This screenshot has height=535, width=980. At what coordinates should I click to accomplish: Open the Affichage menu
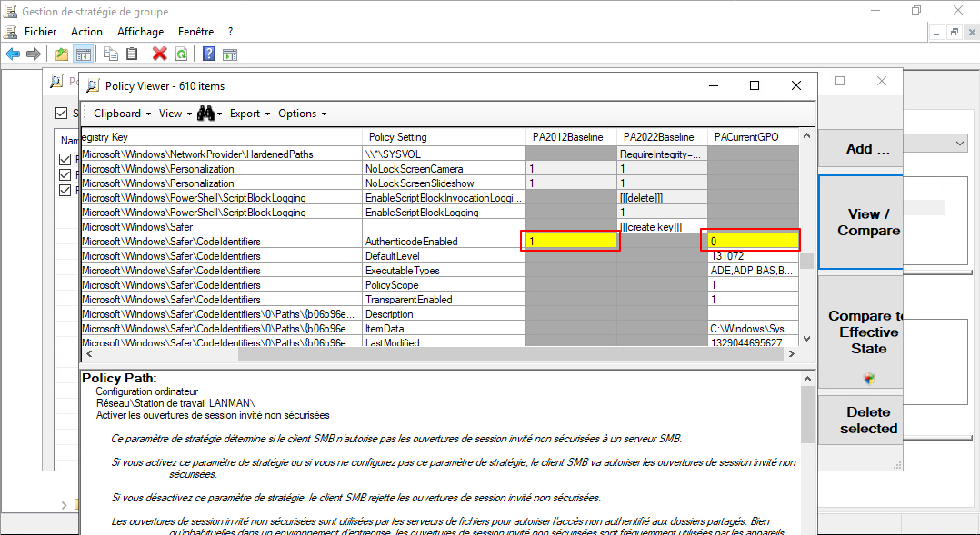(x=141, y=31)
